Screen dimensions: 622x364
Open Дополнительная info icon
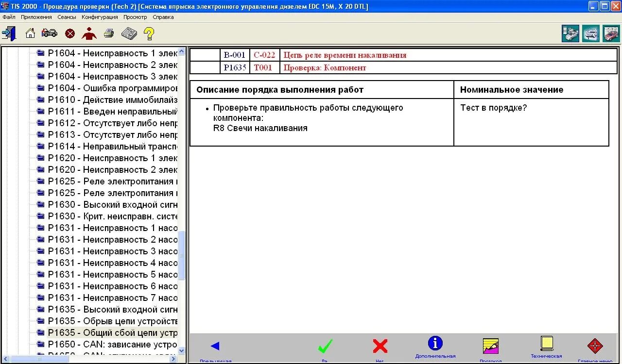click(435, 343)
